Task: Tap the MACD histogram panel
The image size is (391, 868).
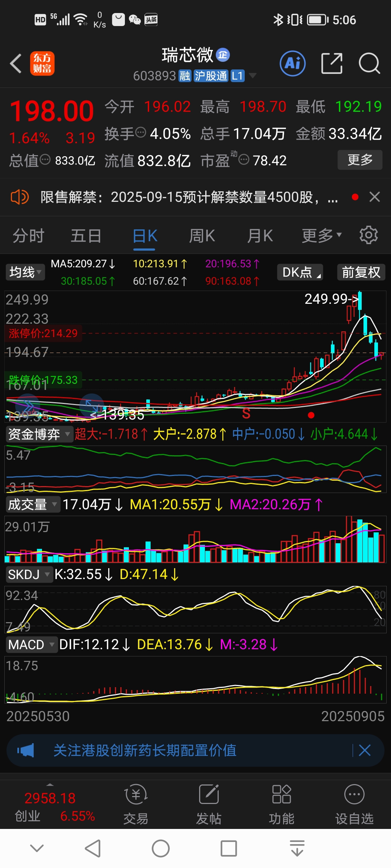Action: [195, 680]
